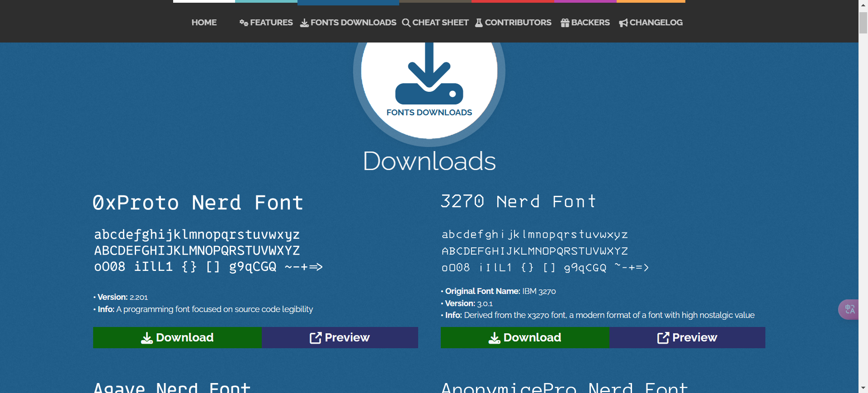Screen dimensions: 868x393
Task: Click the translate floating icon at right edge
Action: [849, 309]
